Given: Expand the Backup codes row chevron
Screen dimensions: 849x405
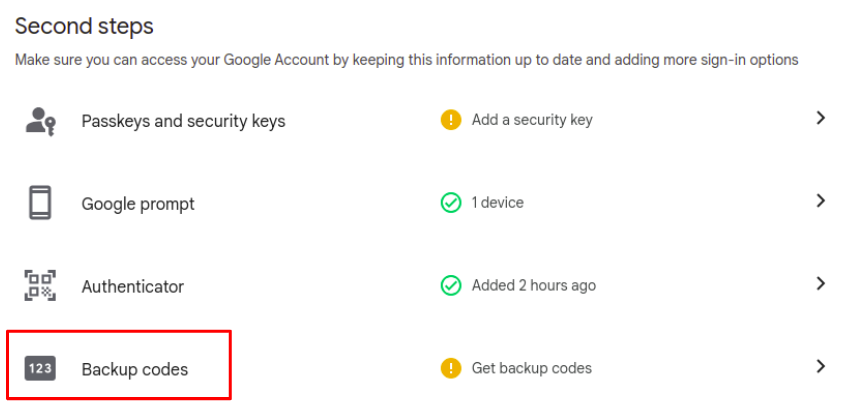Looking at the screenshot, I should (x=821, y=367).
